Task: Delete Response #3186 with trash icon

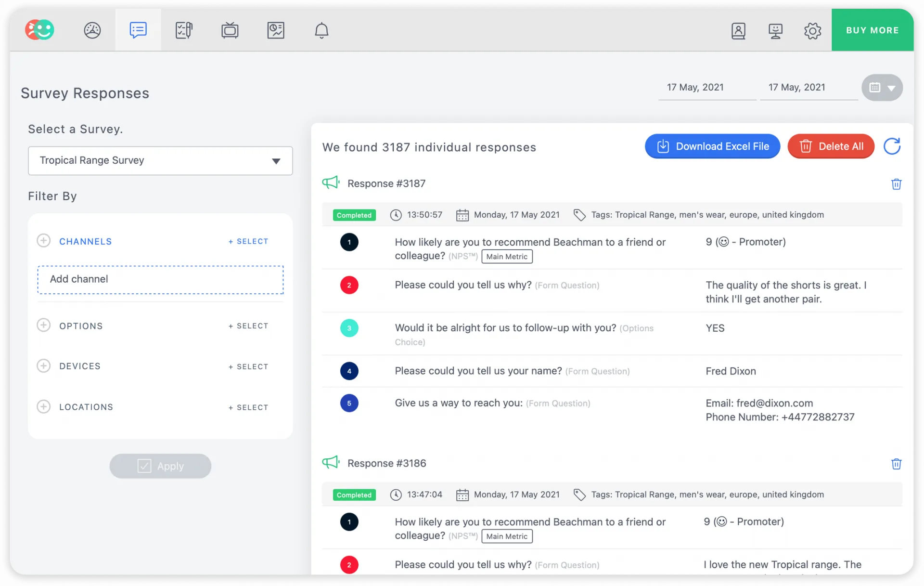Action: (x=896, y=464)
